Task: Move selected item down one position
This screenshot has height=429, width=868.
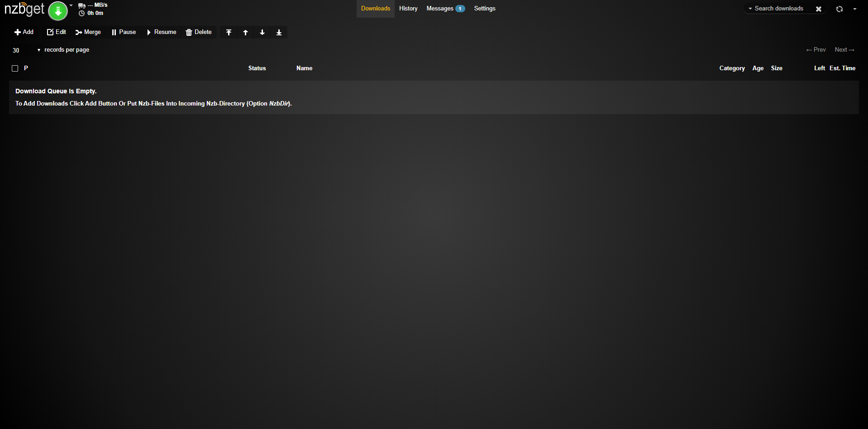Action: pyautogui.click(x=262, y=32)
